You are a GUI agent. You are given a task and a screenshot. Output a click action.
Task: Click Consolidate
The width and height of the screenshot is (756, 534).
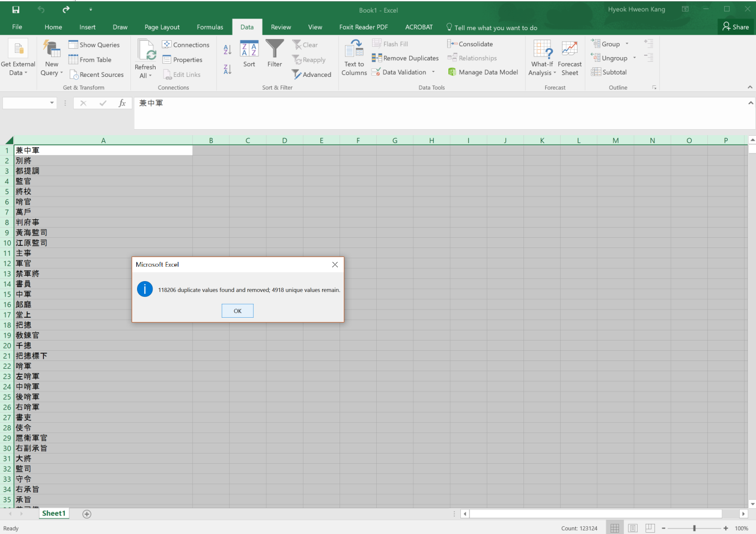470,44
